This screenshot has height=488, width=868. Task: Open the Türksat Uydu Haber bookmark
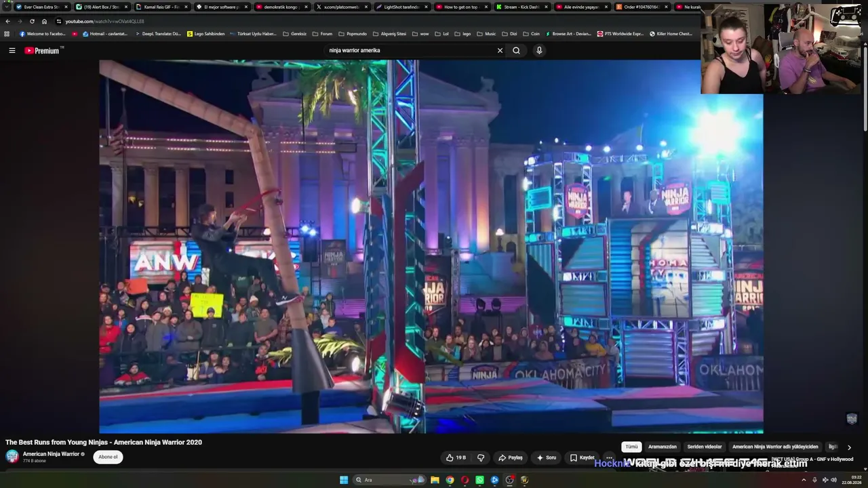[x=253, y=34]
